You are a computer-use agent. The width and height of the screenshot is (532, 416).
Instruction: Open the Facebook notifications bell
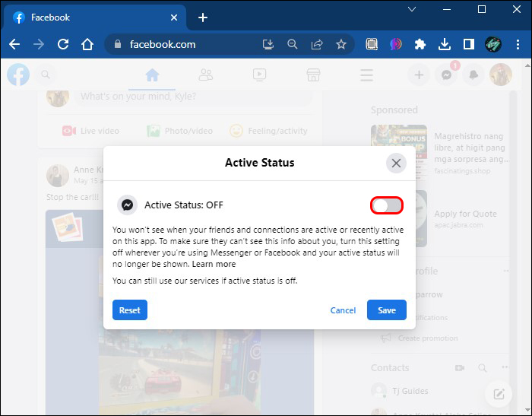473,75
